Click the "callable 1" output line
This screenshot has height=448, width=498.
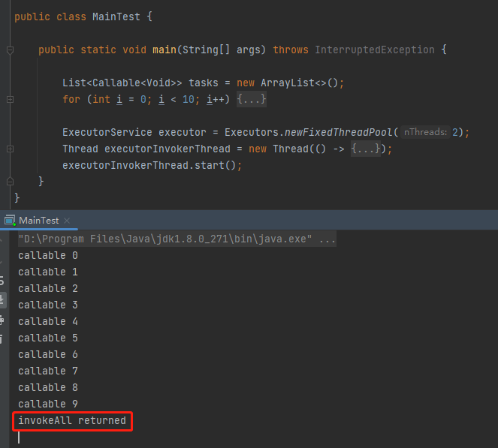tap(48, 272)
